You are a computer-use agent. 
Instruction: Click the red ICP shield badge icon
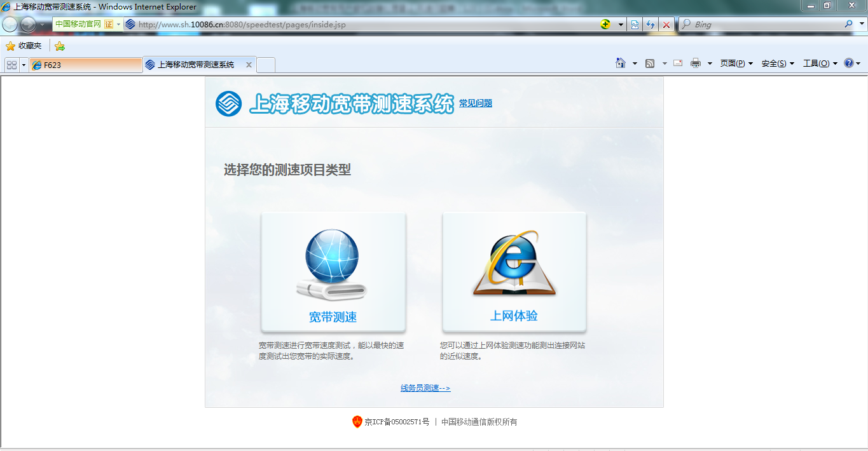click(357, 422)
